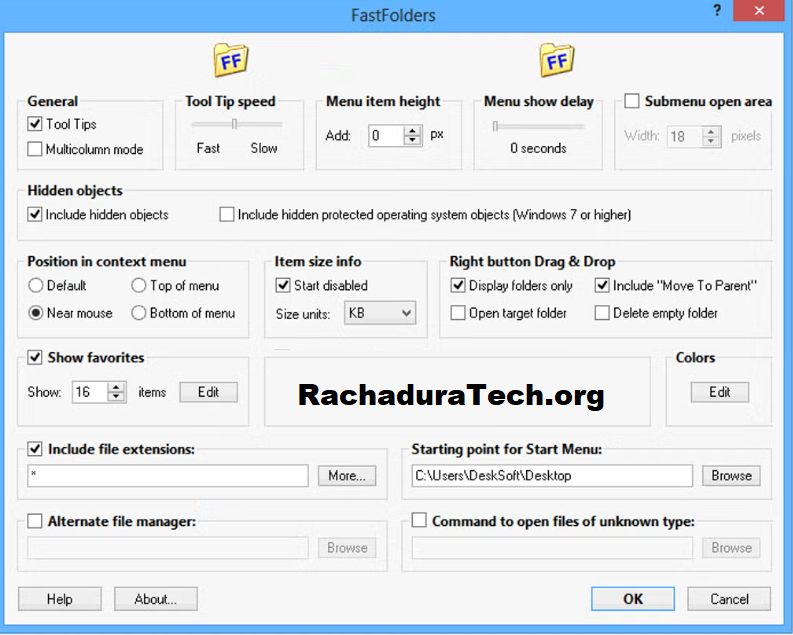793x635 pixels.
Task: Click the Submenu Width down arrow
Action: pos(711,141)
